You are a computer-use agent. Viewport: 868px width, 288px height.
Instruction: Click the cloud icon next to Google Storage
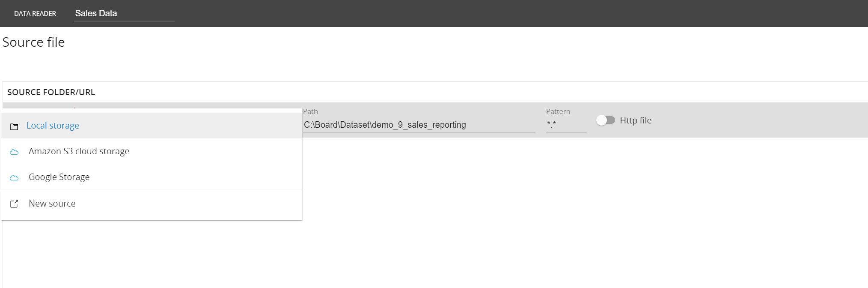[14, 178]
